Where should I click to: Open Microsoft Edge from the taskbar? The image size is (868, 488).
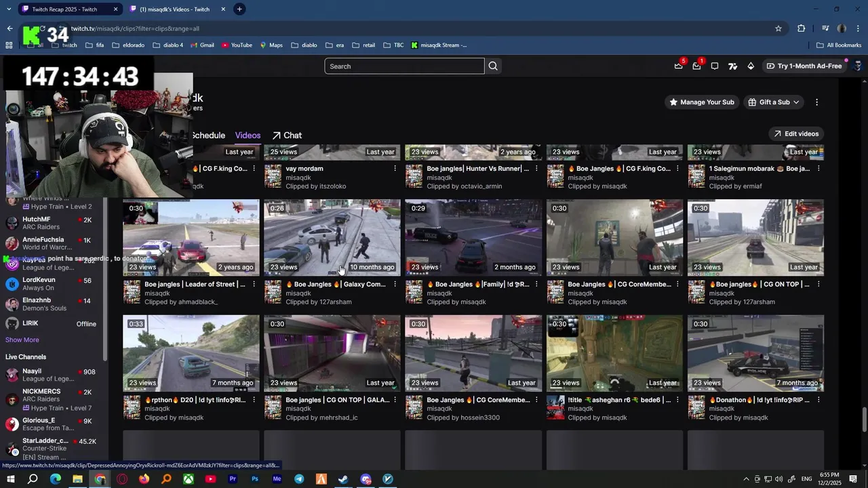(x=56, y=479)
